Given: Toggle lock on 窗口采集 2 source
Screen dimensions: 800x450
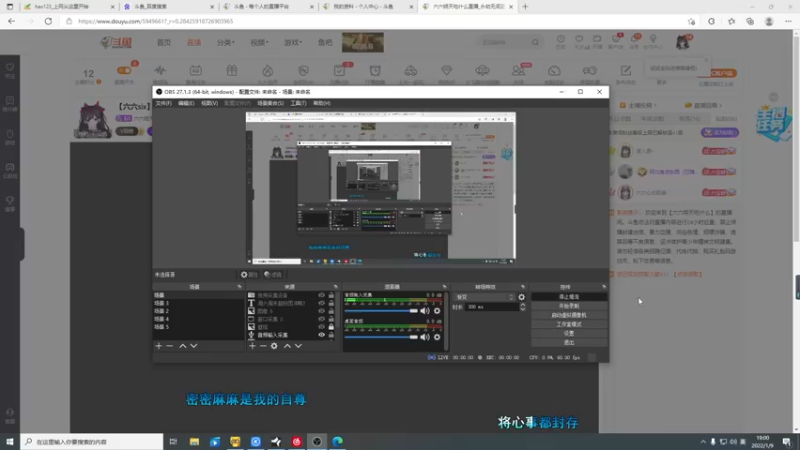Looking at the screenshot, I should click(331, 319).
